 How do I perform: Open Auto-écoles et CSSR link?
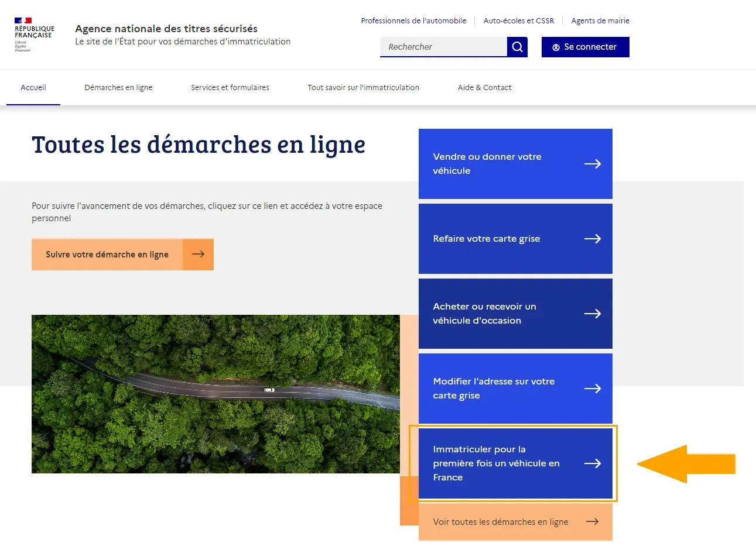click(x=519, y=20)
